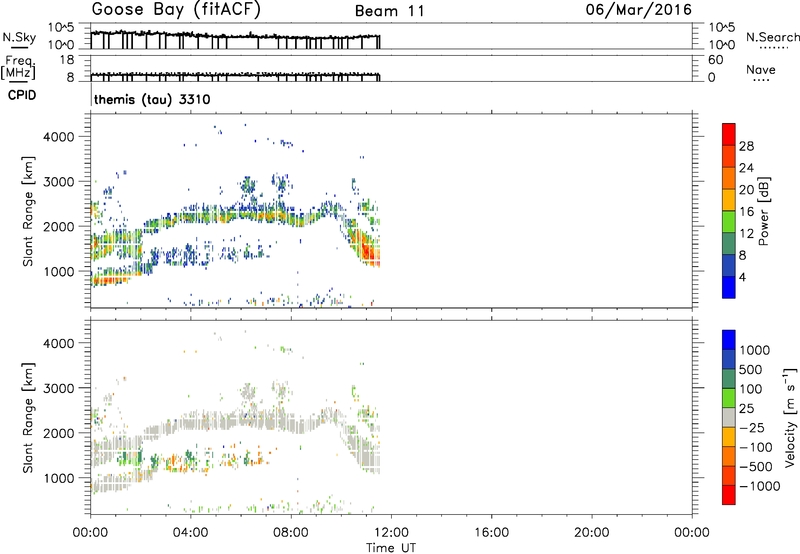Click the -100 label on Velocity colorbar
The height and width of the screenshot is (554, 800).
point(756,447)
